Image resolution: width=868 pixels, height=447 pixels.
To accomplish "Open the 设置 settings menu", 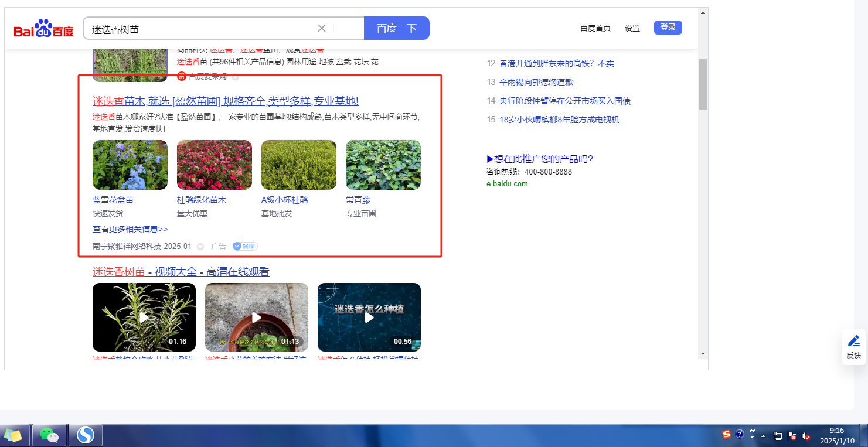I will (632, 28).
